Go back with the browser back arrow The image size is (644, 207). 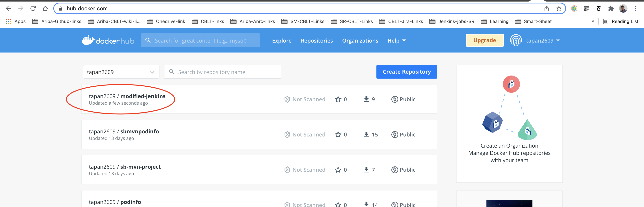pyautogui.click(x=8, y=8)
